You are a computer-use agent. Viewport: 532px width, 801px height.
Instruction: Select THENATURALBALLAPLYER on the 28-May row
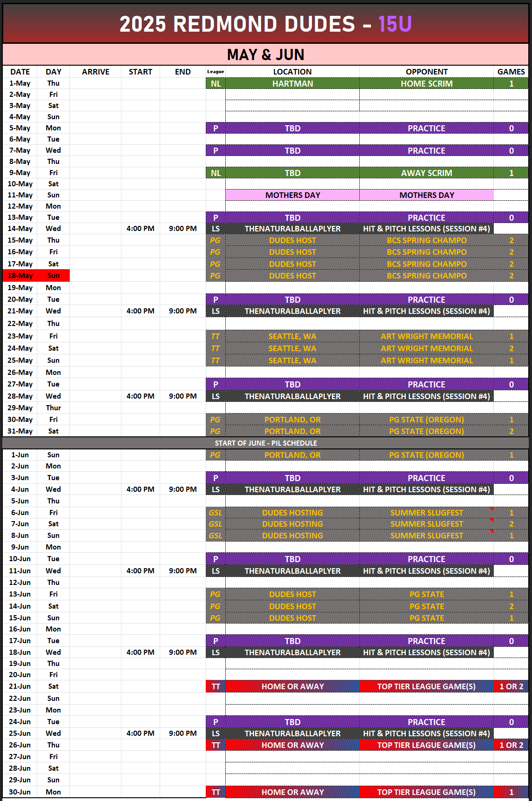coord(292,396)
